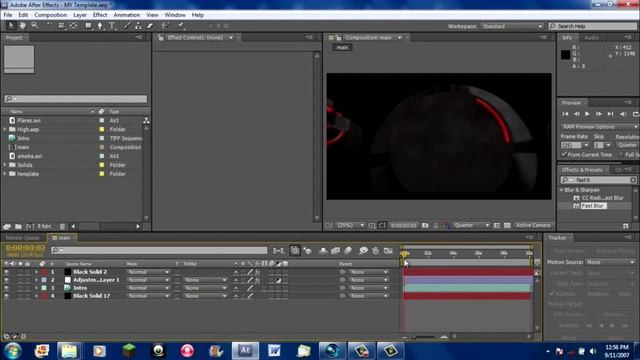Open Workspace Standard dropdown
640x360 pixels.
coord(512,26)
